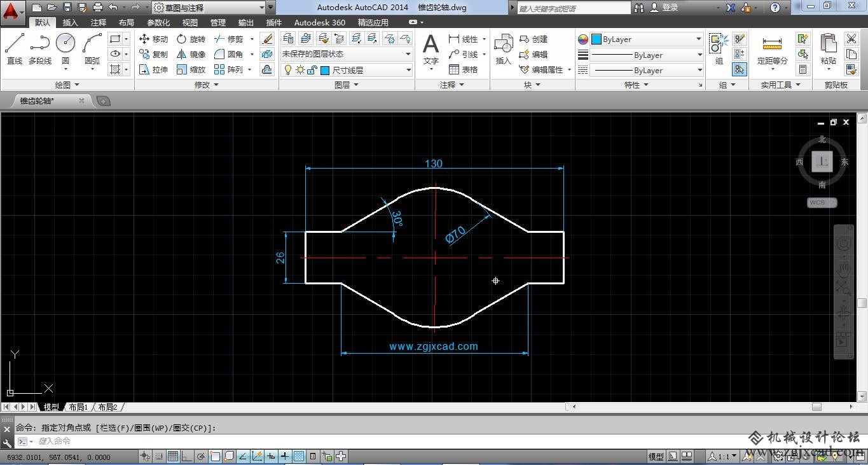868x465 pixels.
Task: Click the 定距等分 (Measure) tool
Action: (772, 50)
